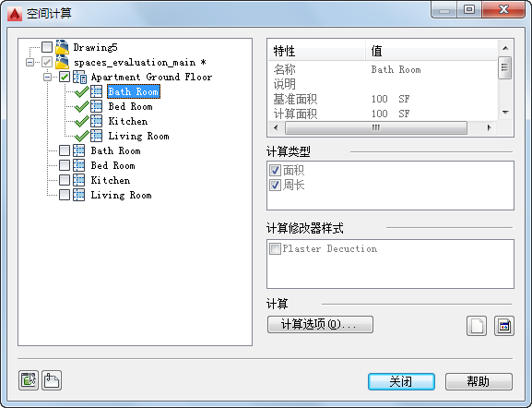Screen dimensions: 532x408
Task: Click the export to Excel icon at bottom left
Action: [29, 379]
